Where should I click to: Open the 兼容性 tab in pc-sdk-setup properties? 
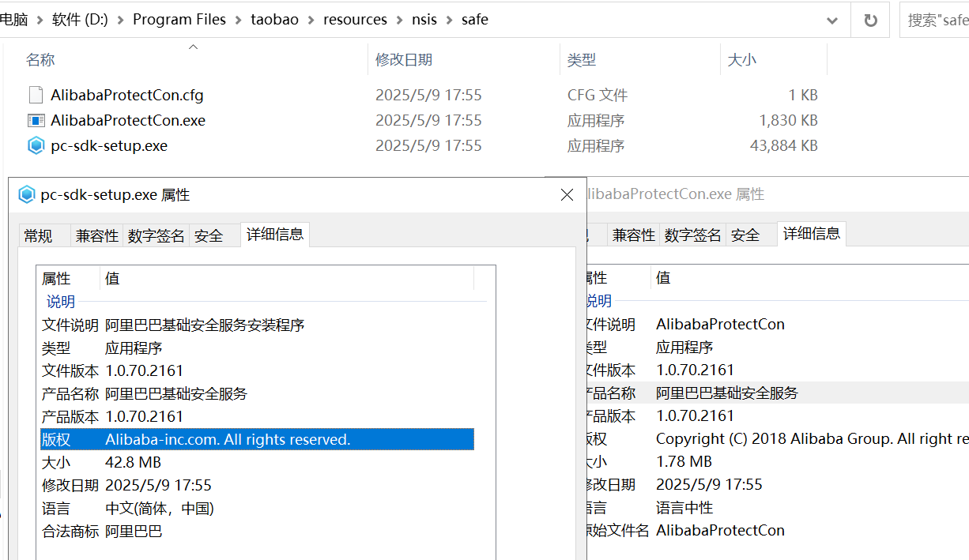pos(96,234)
